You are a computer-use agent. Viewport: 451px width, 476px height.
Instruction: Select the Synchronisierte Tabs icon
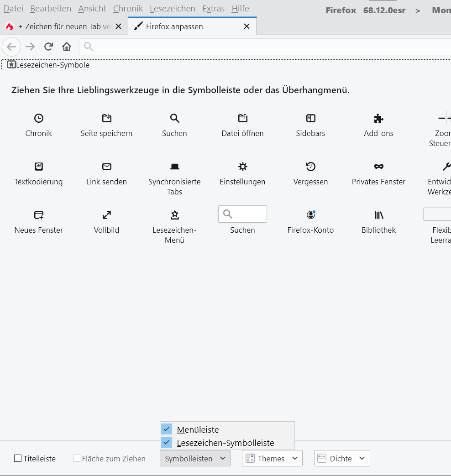175,167
